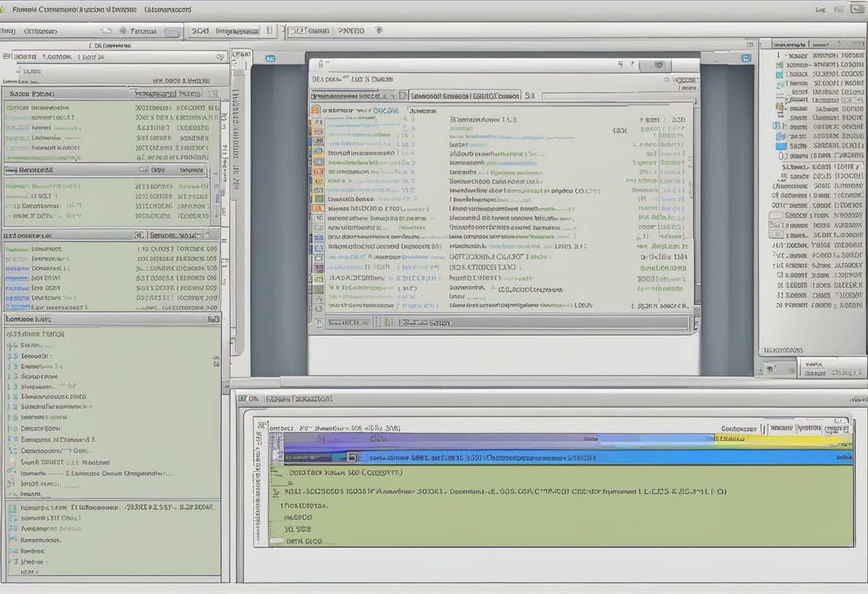This screenshot has height=594, width=868.
Task: Click the orange icon heading the dialog list
Action: point(315,111)
